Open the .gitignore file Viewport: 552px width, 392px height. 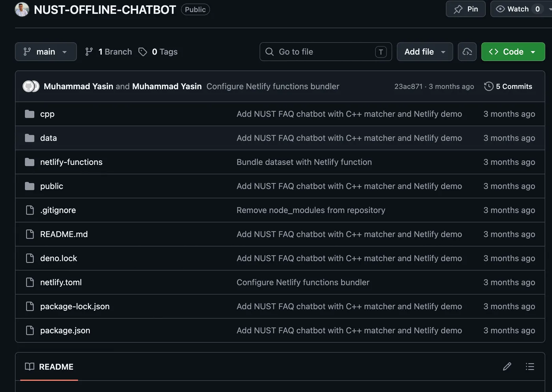pyautogui.click(x=58, y=210)
